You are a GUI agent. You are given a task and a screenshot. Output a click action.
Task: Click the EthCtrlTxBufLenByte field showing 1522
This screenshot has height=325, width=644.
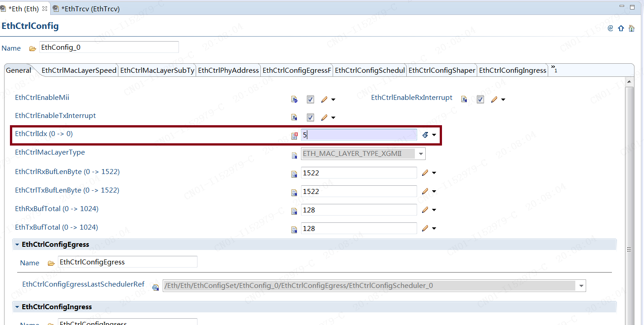point(359,191)
